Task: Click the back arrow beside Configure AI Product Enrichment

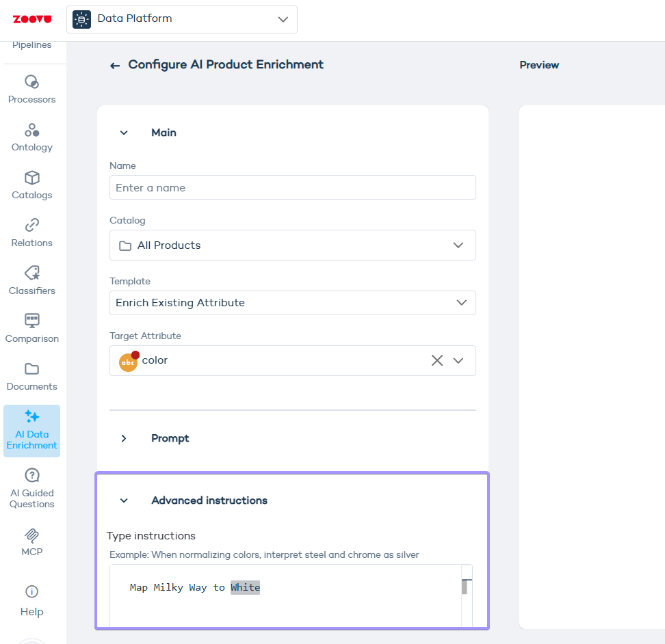Action: click(115, 65)
